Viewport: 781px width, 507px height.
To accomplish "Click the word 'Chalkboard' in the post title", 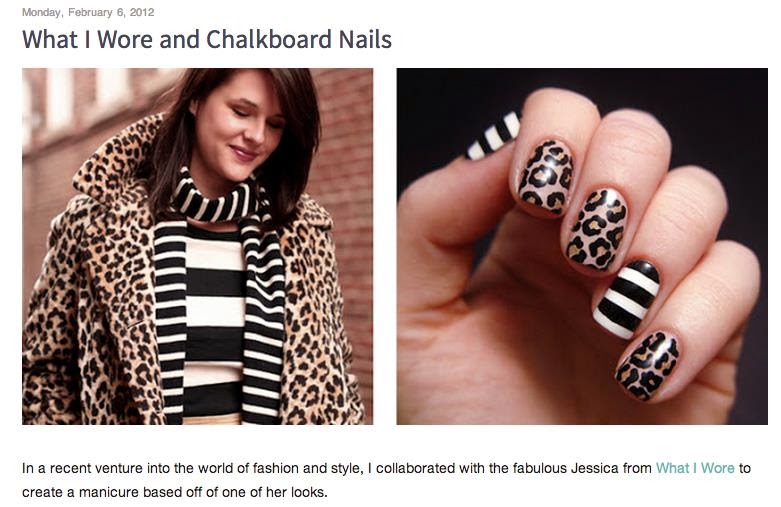I will (x=269, y=39).
